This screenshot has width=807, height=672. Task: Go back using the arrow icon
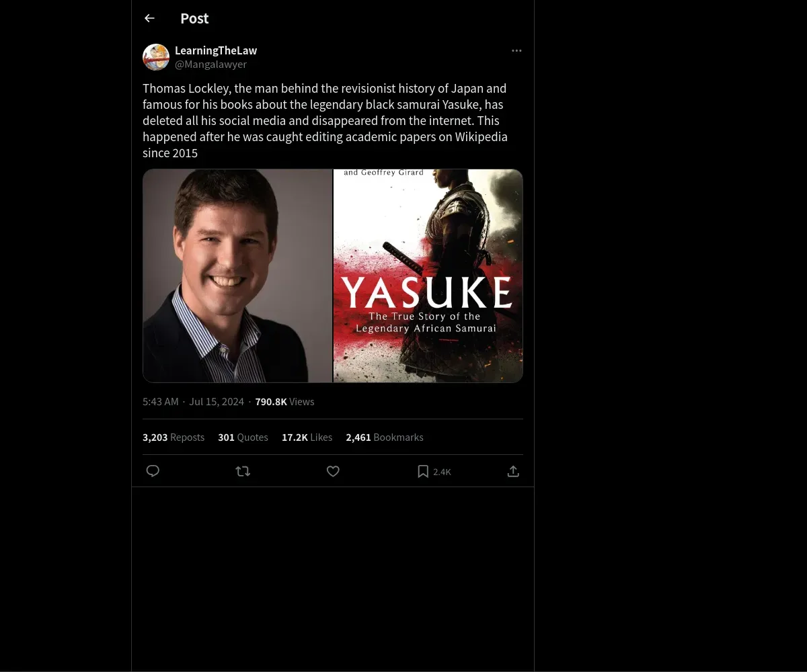point(149,18)
